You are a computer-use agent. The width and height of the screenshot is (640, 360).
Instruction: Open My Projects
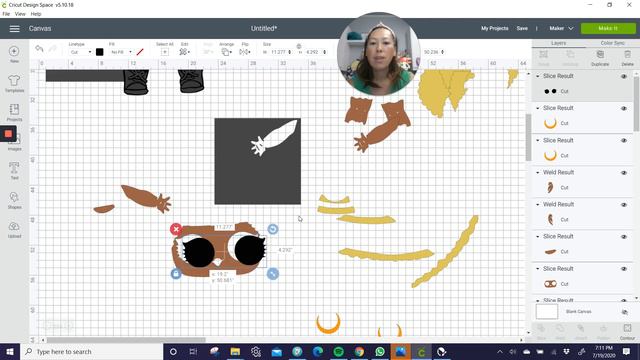(494, 29)
